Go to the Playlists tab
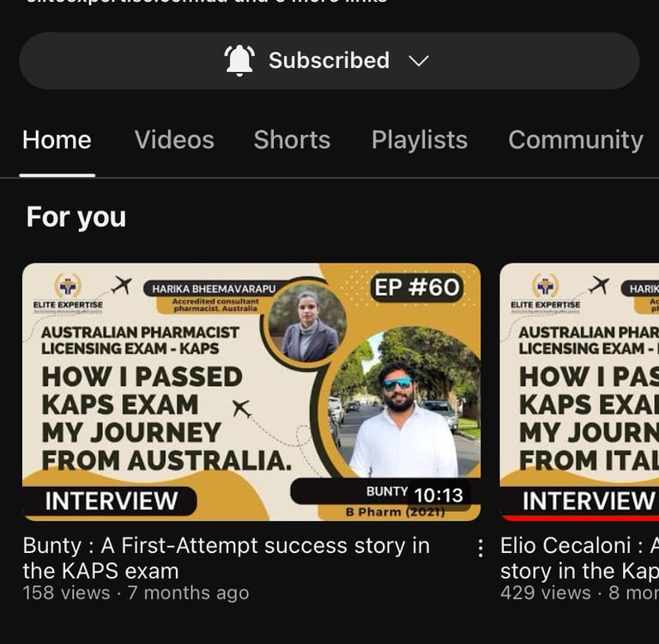This screenshot has height=644, width=659. pyautogui.click(x=420, y=140)
